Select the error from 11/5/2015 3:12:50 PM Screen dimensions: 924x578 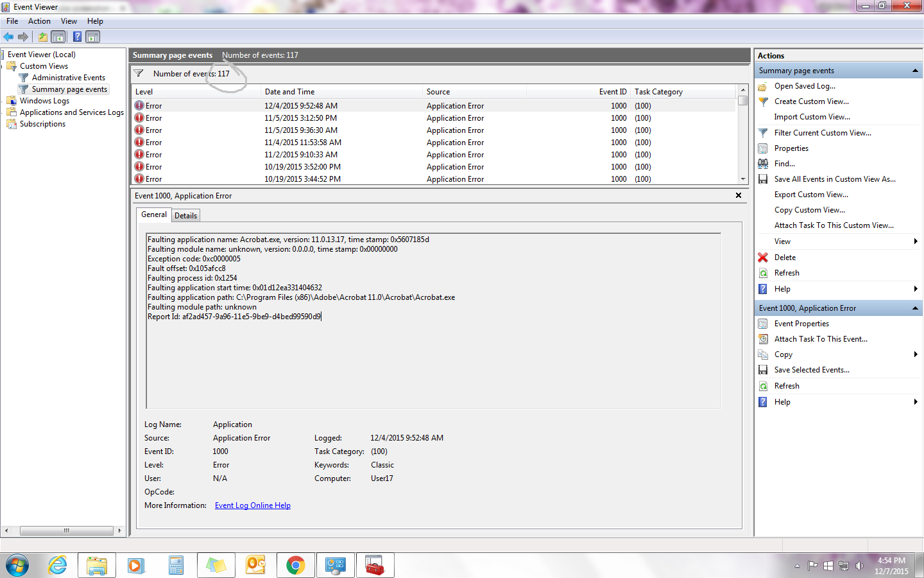[434, 118]
